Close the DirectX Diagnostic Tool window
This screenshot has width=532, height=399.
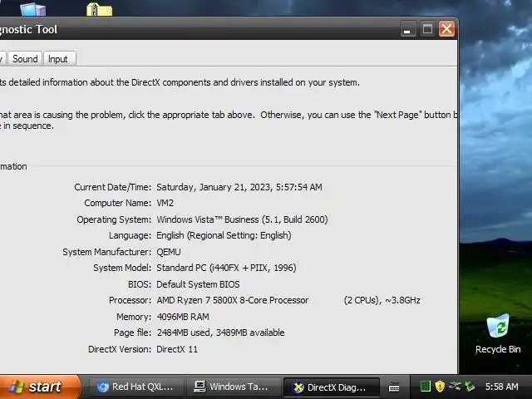pyautogui.click(x=446, y=29)
